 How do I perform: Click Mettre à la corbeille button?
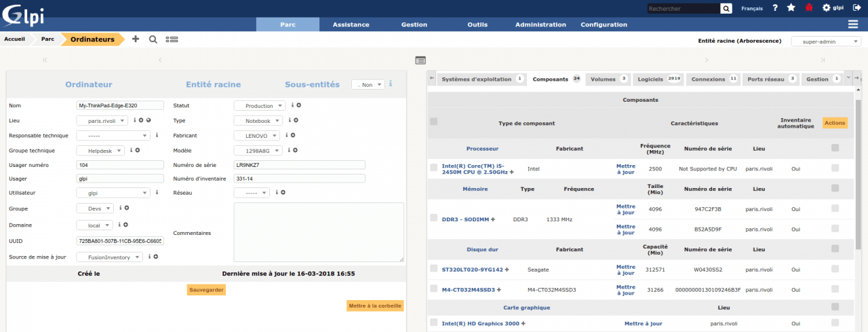(x=375, y=306)
